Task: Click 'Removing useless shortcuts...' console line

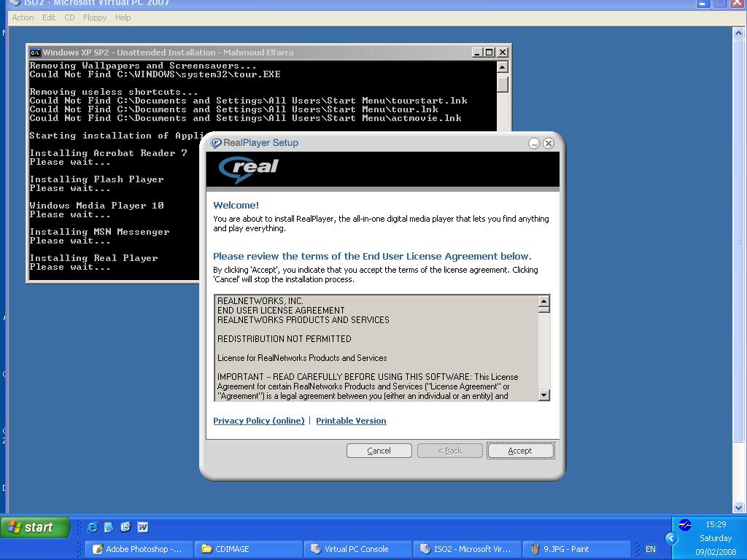Action: (x=114, y=92)
